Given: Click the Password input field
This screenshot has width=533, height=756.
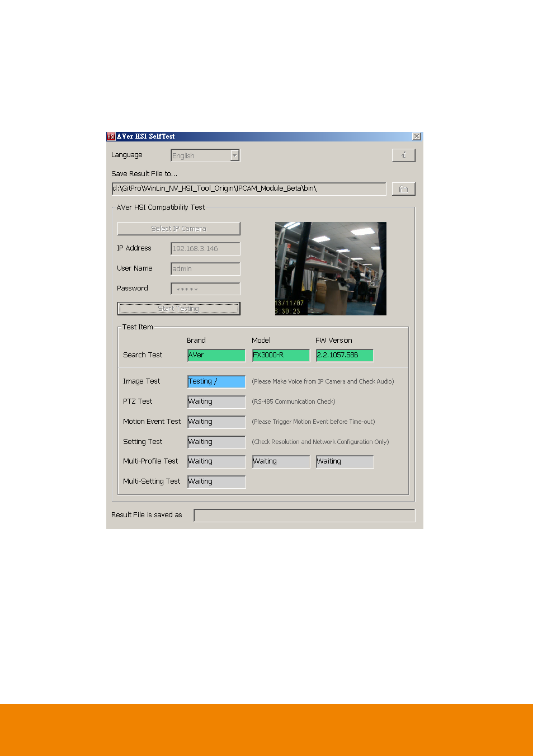Looking at the screenshot, I should tap(205, 289).
